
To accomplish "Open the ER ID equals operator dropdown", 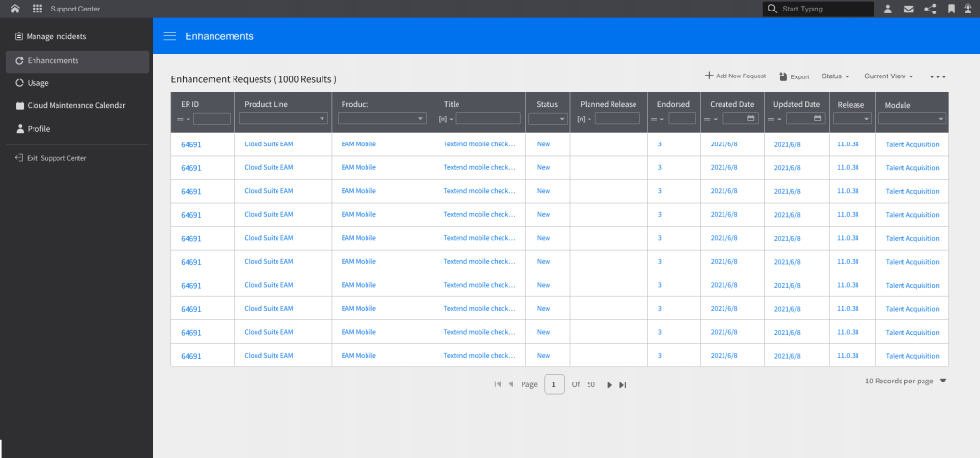I will (x=184, y=120).
